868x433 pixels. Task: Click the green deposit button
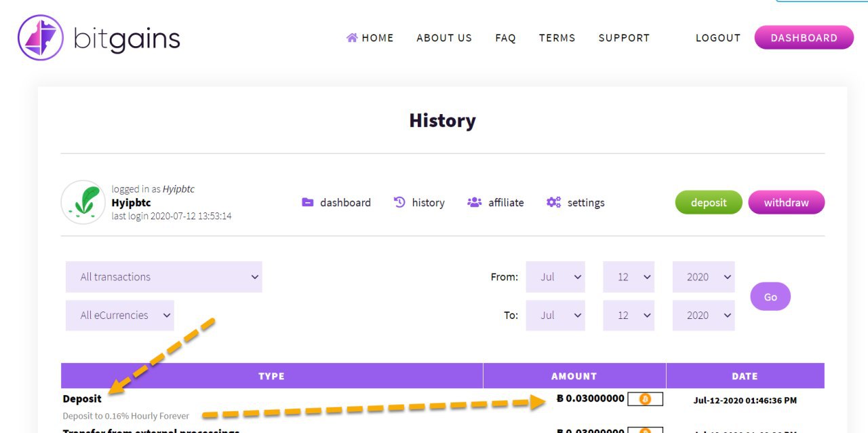[709, 202]
